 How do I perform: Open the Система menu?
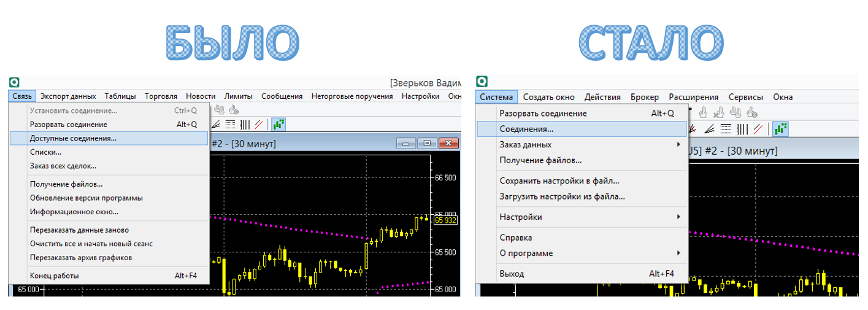tap(496, 97)
